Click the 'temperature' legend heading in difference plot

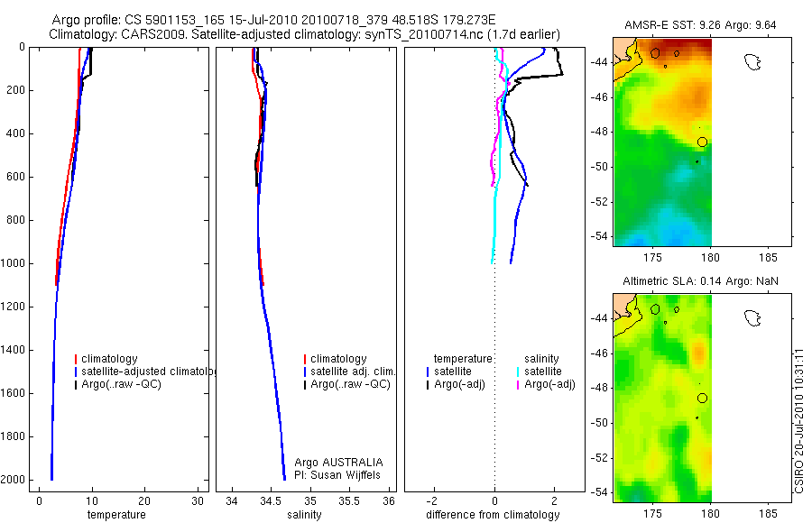[x=463, y=359]
